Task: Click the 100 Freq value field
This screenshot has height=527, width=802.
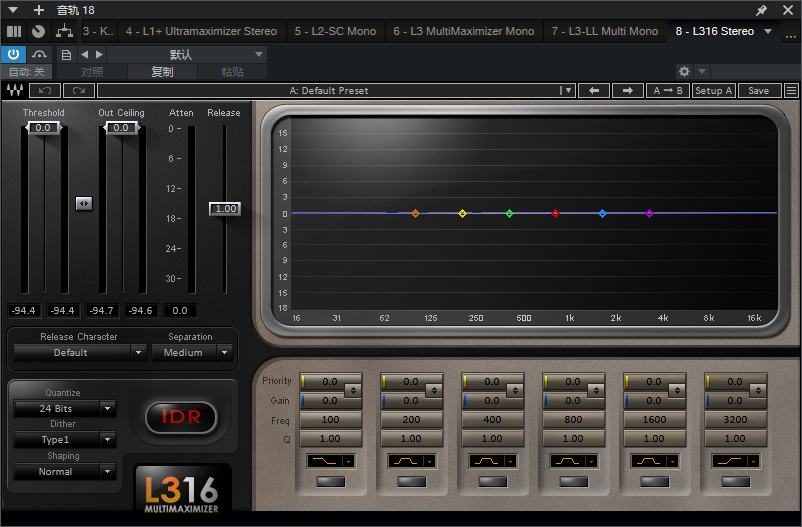Action: point(330,420)
